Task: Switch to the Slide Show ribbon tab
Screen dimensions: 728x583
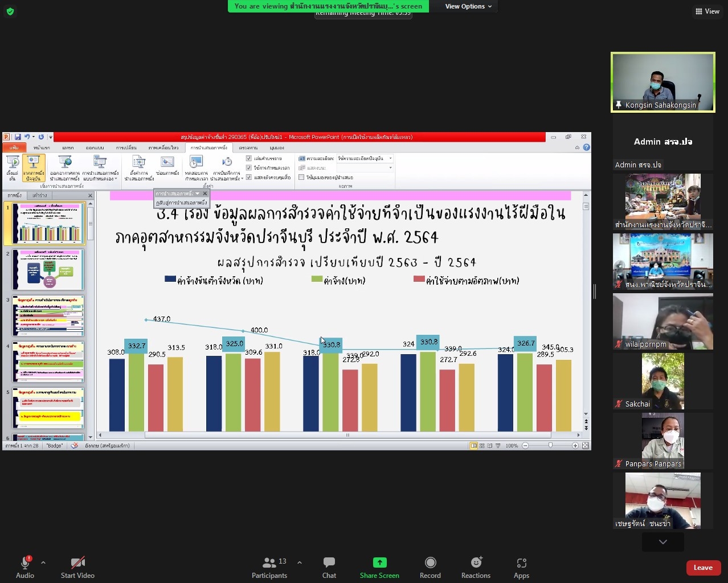Action: tap(208, 147)
